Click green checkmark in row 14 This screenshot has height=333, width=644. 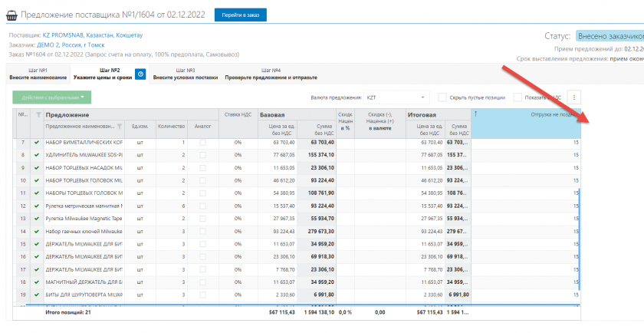click(36, 231)
